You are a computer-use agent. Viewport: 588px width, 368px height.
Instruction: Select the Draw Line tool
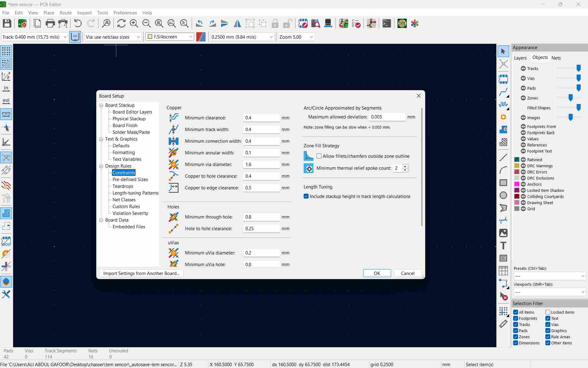tap(503, 157)
